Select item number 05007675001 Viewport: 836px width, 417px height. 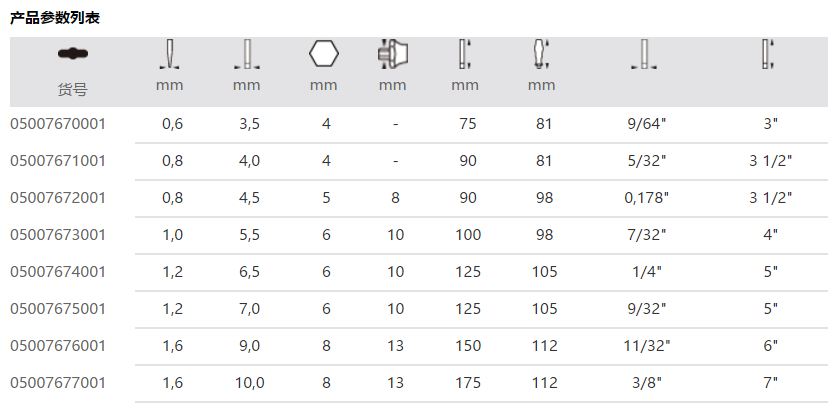(58, 309)
